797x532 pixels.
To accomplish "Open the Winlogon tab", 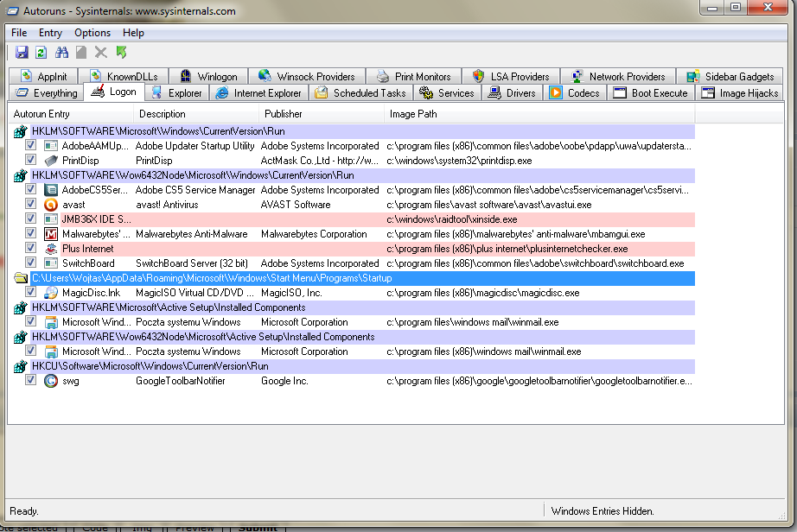I will [x=209, y=76].
